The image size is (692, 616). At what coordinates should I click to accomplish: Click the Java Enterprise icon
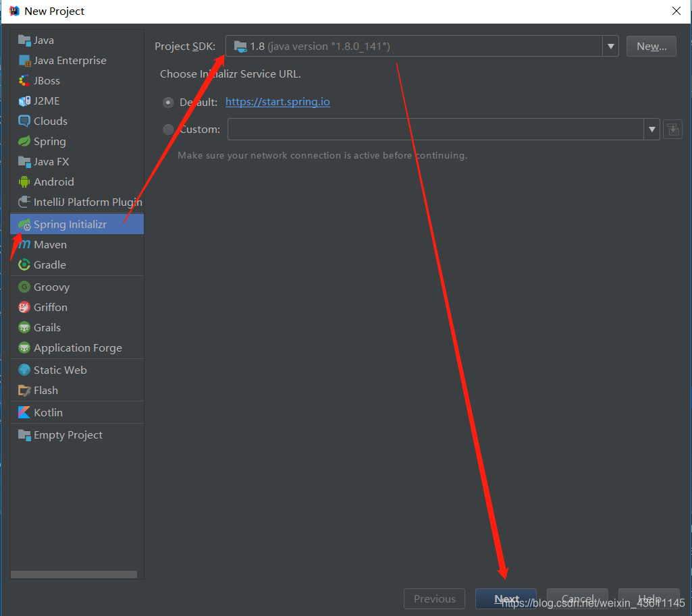point(24,61)
